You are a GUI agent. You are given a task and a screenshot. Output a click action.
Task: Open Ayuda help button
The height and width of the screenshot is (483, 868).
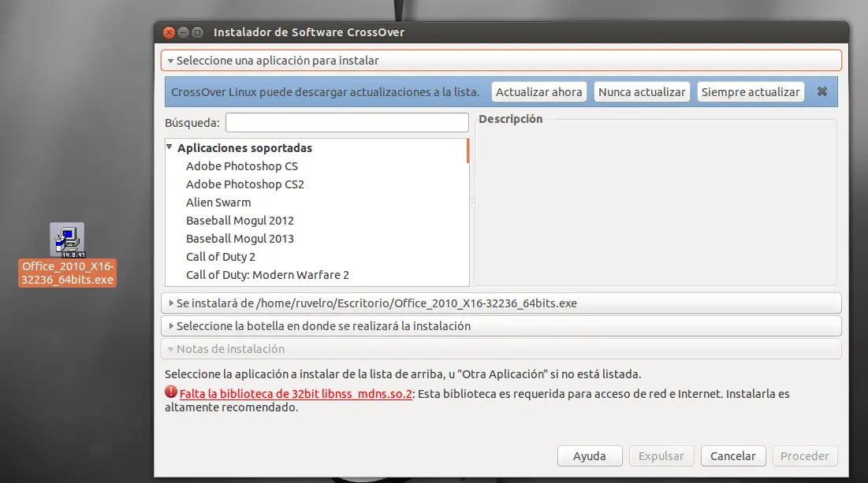coord(590,456)
